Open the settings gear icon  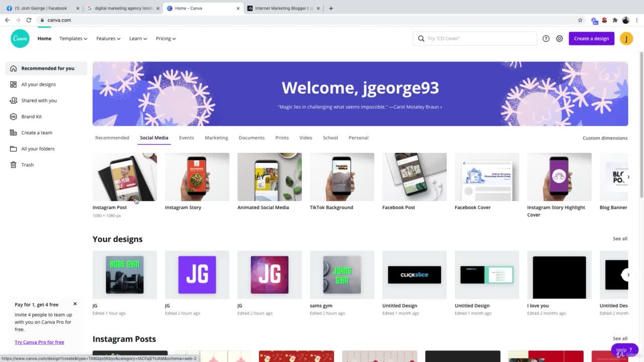559,38
